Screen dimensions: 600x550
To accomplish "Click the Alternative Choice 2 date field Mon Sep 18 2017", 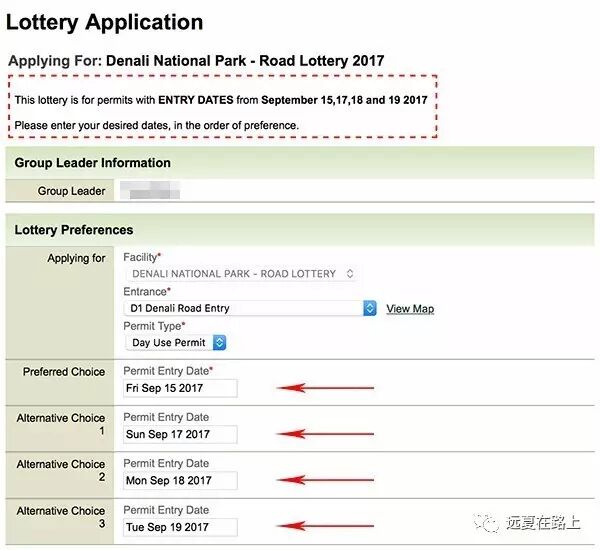I will [180, 480].
